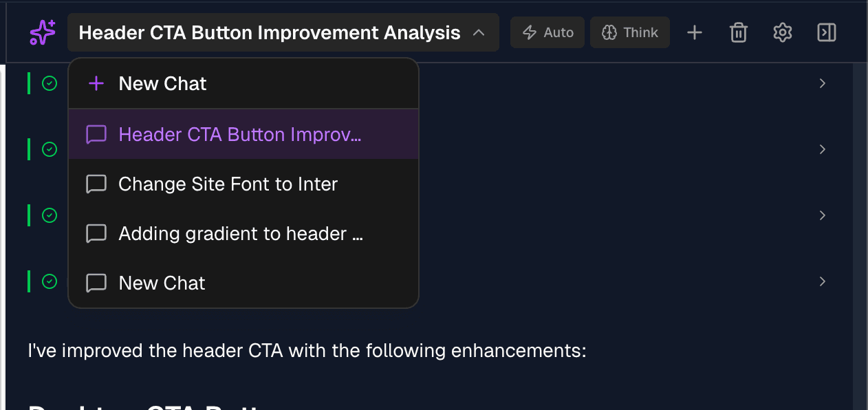Select the highlighted Header CTA Button chat

pos(240,134)
